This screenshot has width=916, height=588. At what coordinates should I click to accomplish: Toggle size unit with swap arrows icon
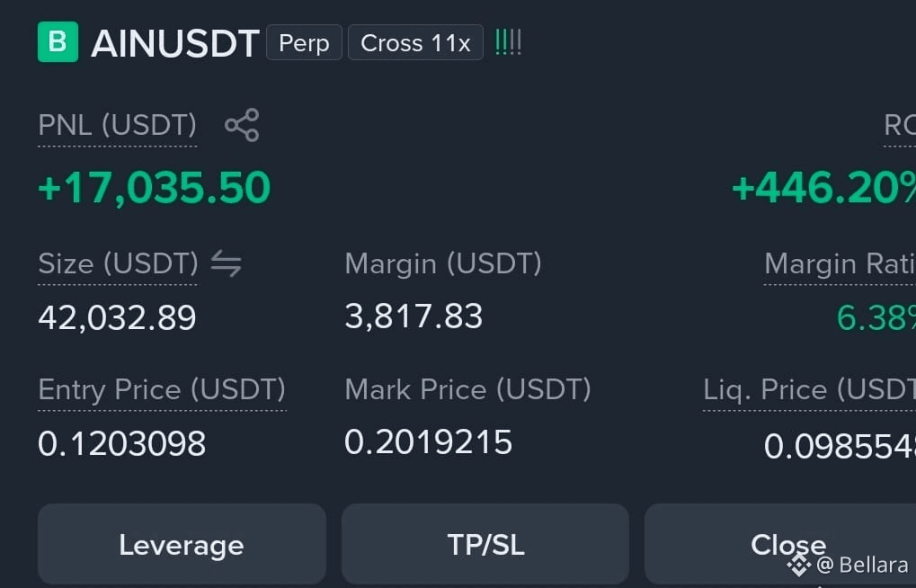[227, 263]
